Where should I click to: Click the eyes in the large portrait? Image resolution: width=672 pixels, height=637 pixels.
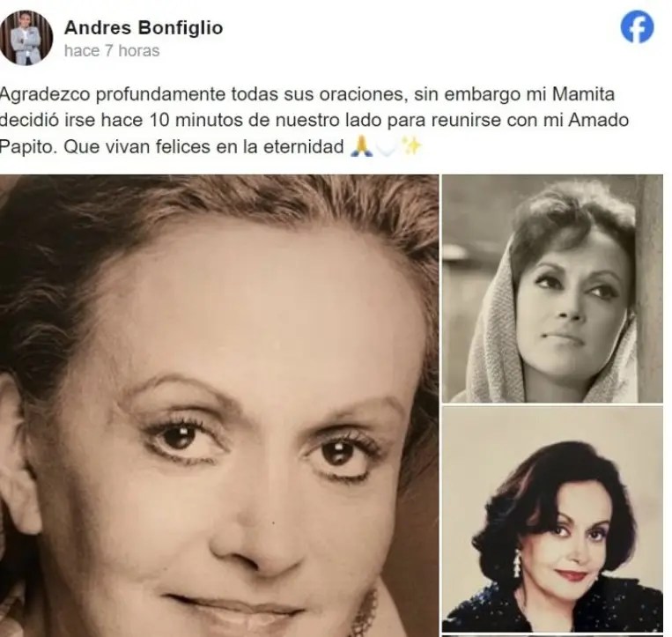[x=262, y=444]
